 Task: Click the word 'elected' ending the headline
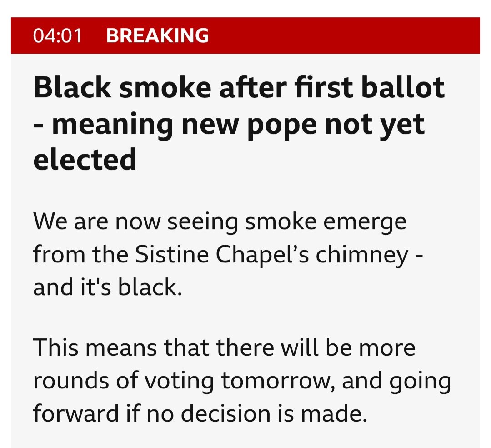tap(85, 160)
